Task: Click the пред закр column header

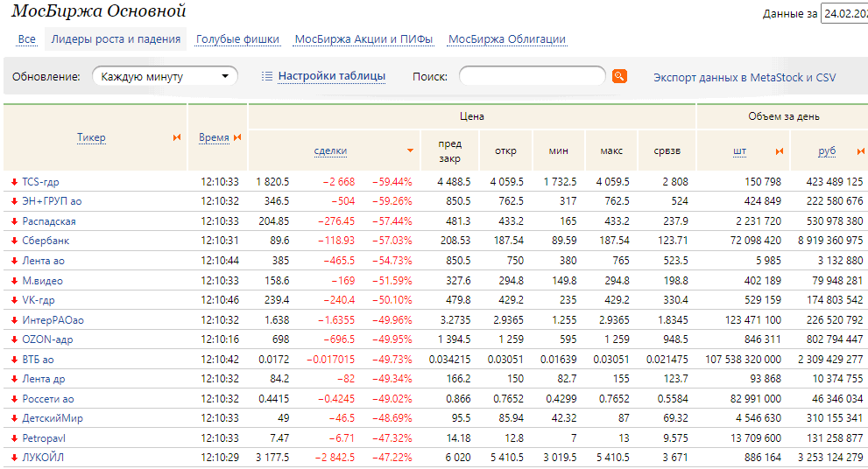Action: 450,150
